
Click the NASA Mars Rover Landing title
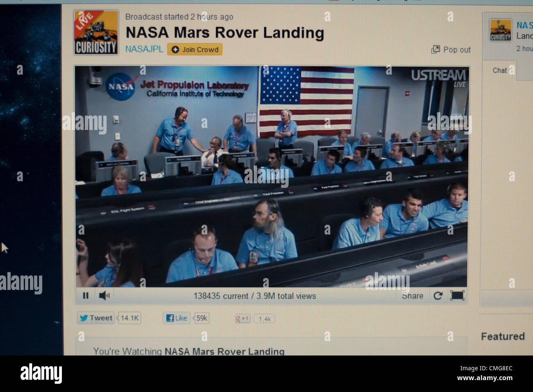[225, 32]
